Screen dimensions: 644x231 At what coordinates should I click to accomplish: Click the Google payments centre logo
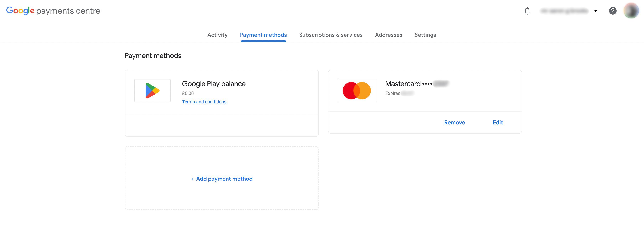point(53,11)
